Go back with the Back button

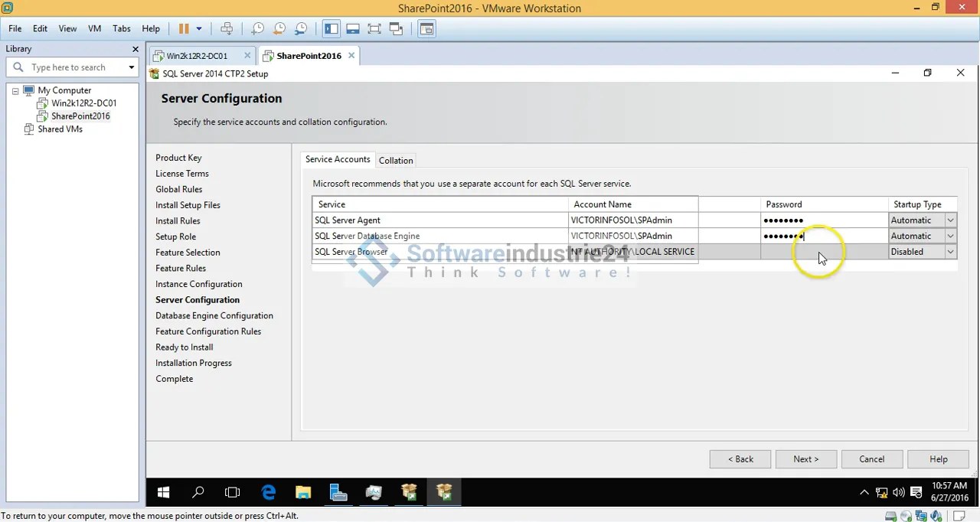(x=740, y=459)
